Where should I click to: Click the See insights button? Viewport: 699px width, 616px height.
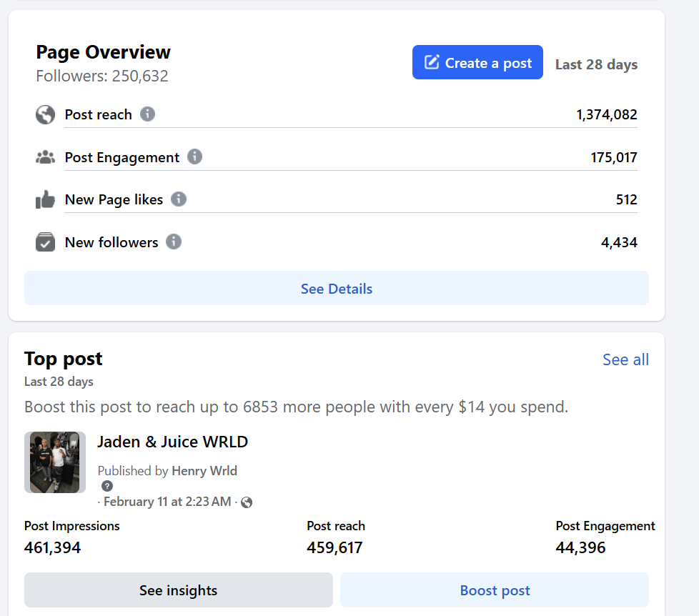[178, 590]
